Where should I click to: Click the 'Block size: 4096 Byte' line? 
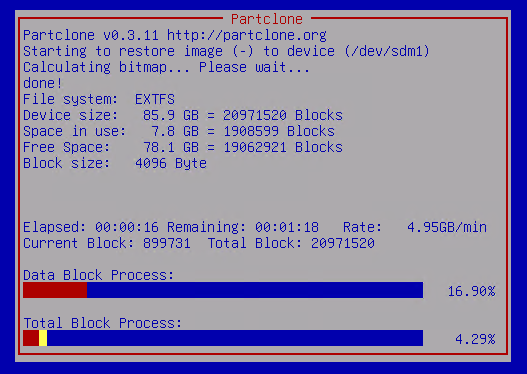pyautogui.click(x=115, y=164)
